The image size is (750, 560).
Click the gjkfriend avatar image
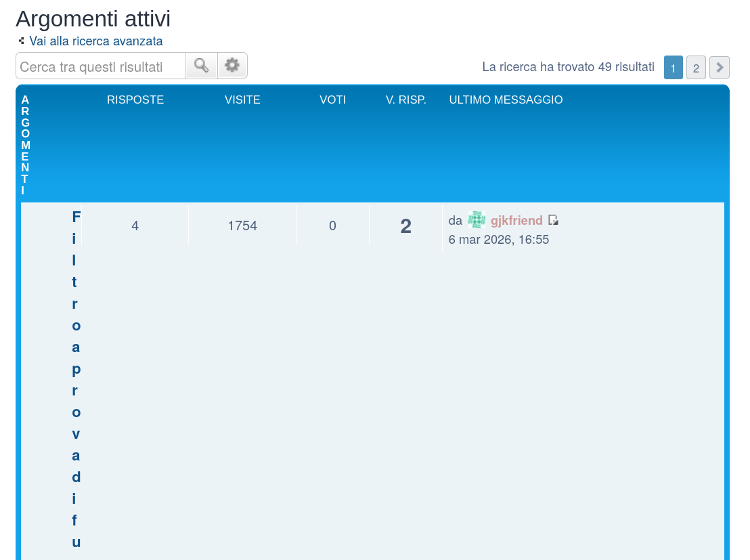pos(477,220)
